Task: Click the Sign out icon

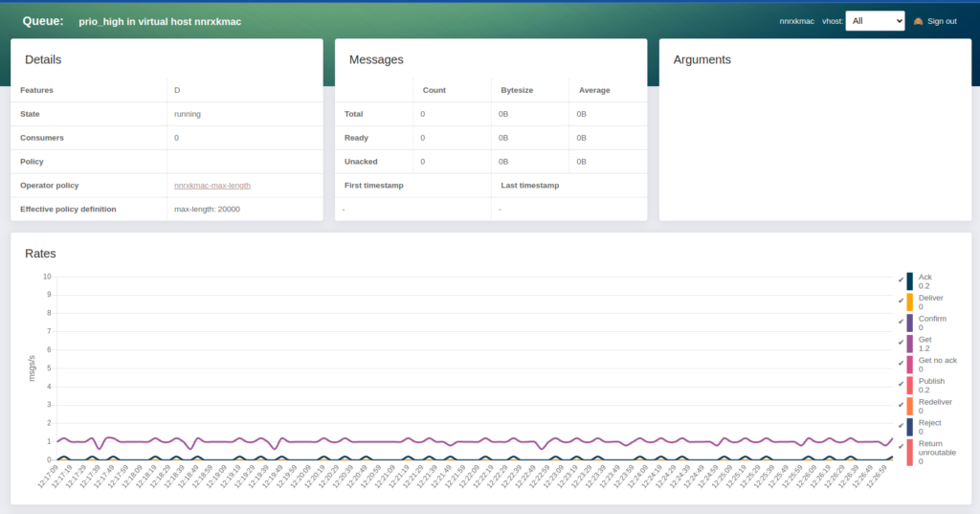Action: pyautogui.click(x=918, y=21)
